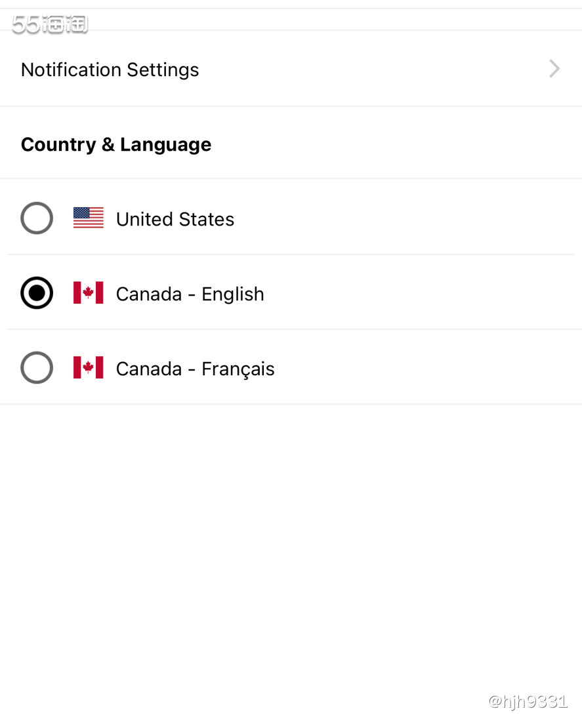
Task: Click the word Language in the section heading
Action: tap(166, 146)
